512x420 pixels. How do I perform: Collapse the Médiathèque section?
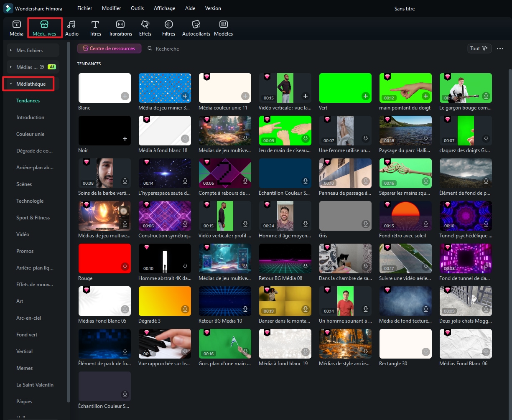pyautogui.click(x=11, y=84)
